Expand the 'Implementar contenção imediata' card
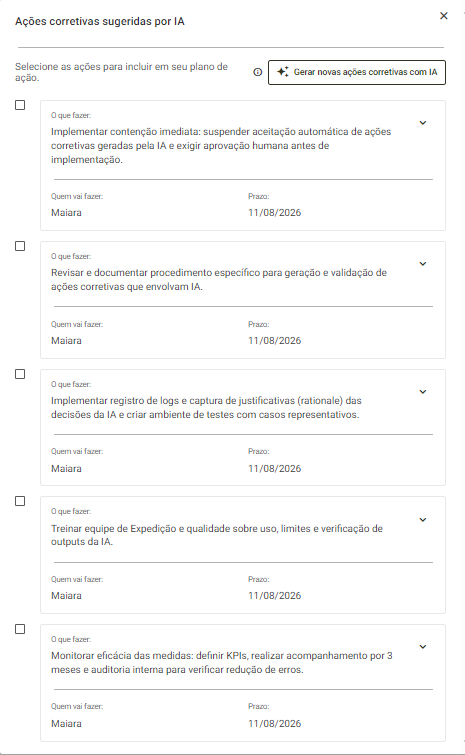The height and width of the screenshot is (755, 465). [423, 123]
